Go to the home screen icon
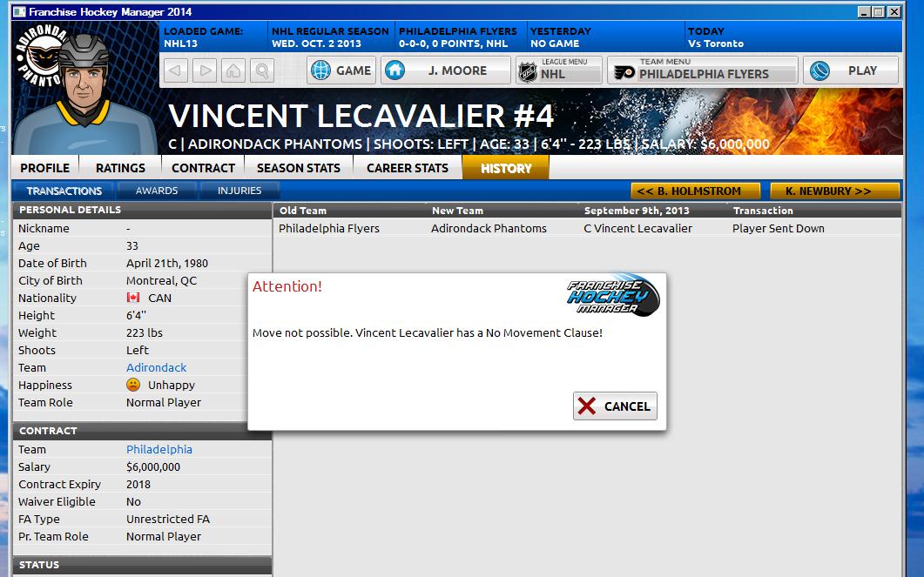This screenshot has width=924, height=577. (x=233, y=70)
